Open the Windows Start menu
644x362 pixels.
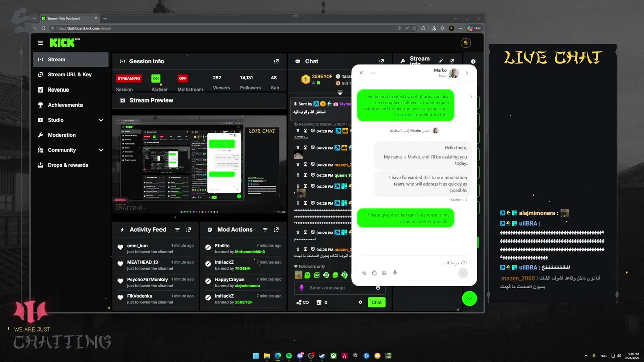click(256, 356)
